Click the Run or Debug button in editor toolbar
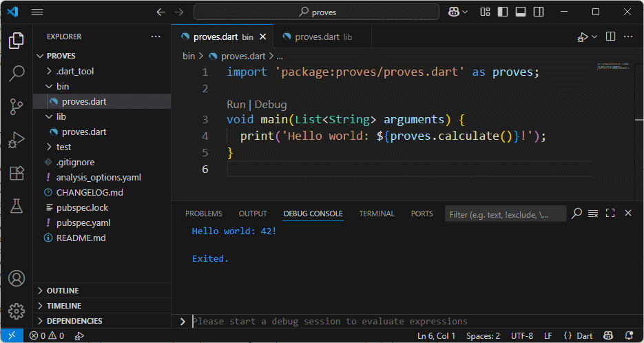 tap(583, 37)
